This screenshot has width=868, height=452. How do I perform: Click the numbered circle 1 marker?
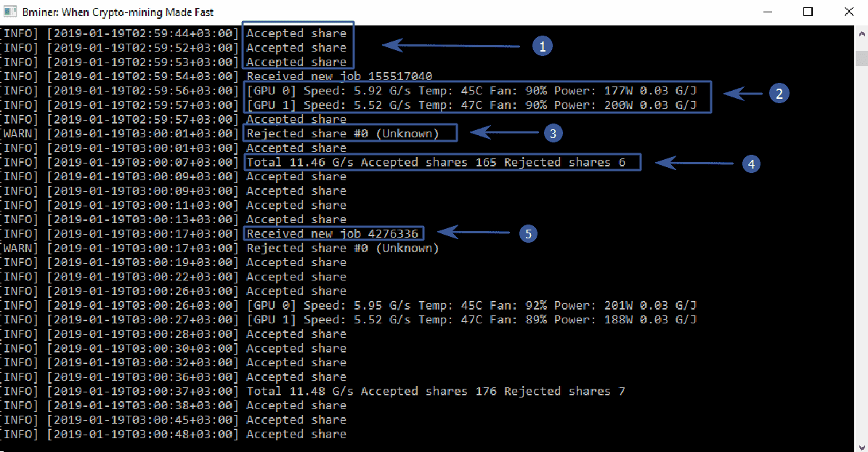542,47
